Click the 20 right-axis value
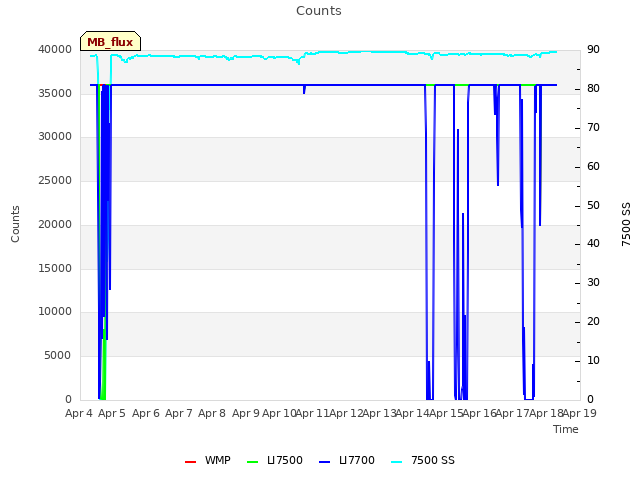640x480 pixels. click(x=593, y=322)
